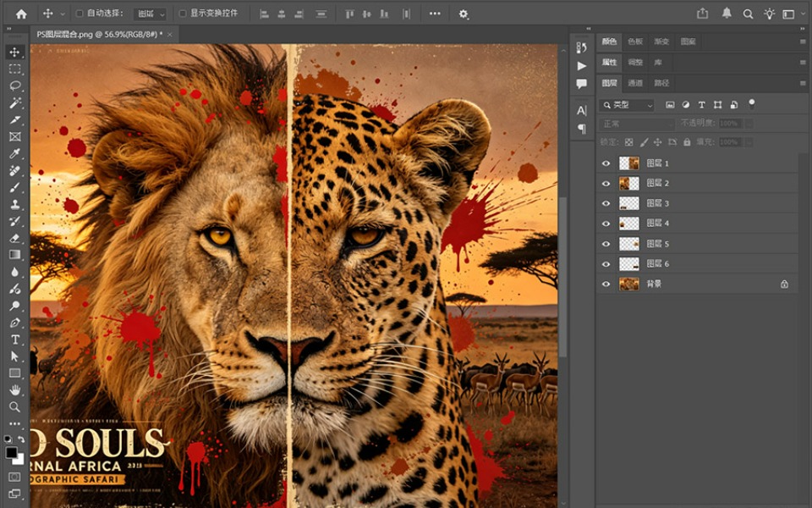Open the 图层 auto-select target dropdown
This screenshot has width=812, height=508.
coord(151,14)
